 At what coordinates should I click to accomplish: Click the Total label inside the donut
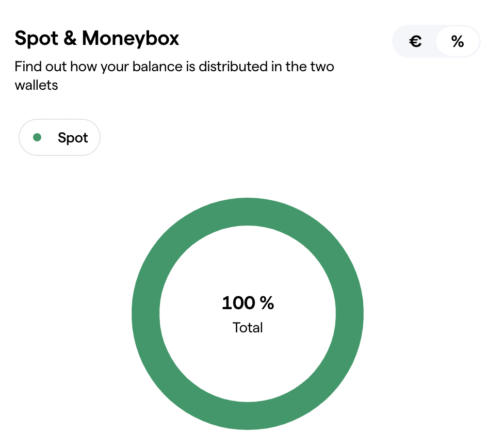[x=248, y=328]
